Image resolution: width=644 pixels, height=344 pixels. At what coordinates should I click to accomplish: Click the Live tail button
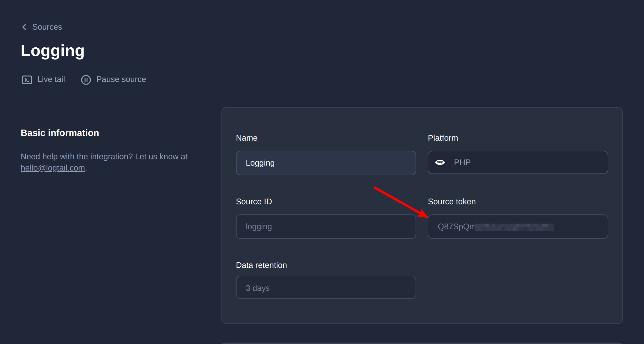pyautogui.click(x=43, y=79)
